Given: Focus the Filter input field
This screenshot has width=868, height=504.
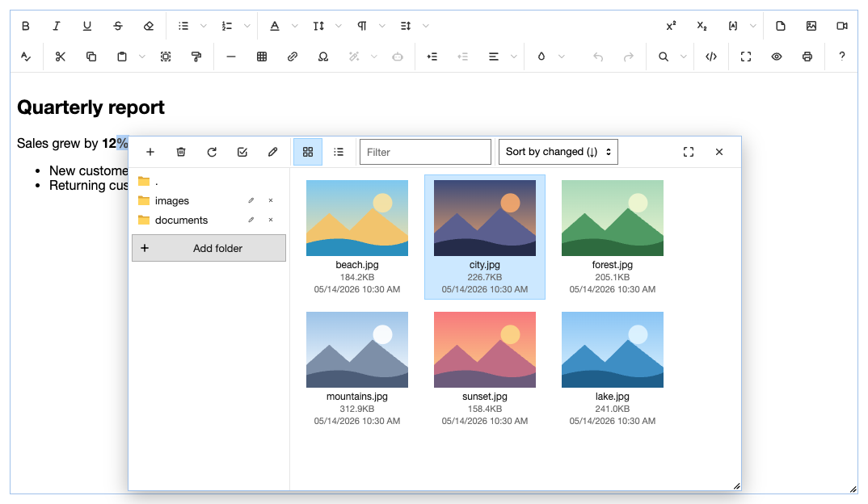Looking at the screenshot, I should coord(425,152).
